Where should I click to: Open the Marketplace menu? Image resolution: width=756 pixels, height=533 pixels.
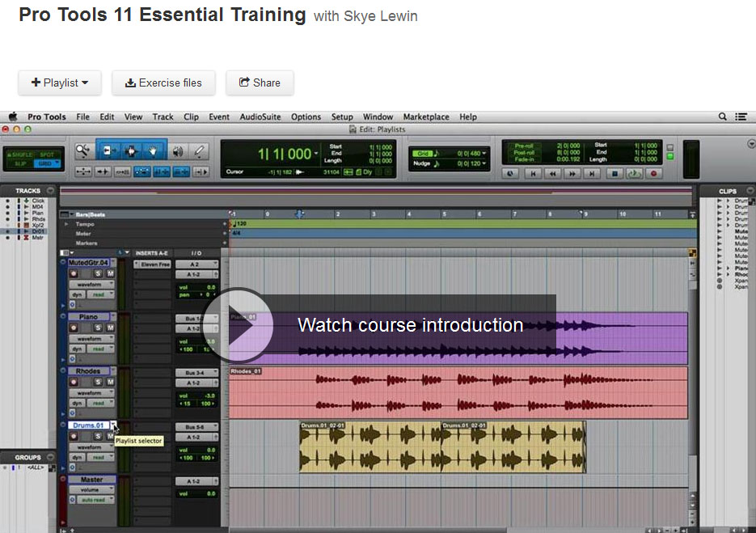[426, 116]
